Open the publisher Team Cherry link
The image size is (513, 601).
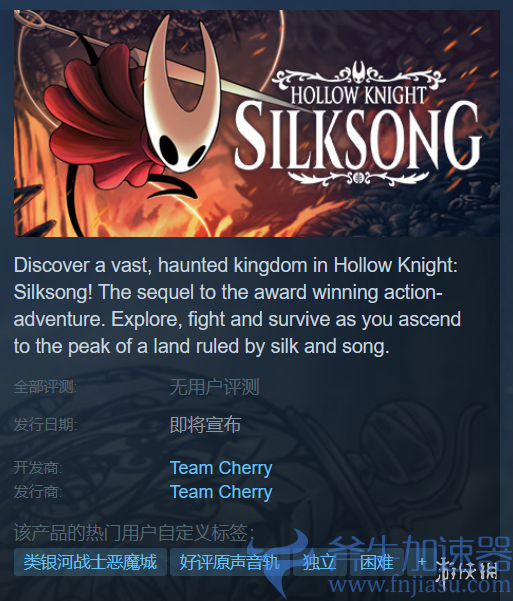coord(221,492)
